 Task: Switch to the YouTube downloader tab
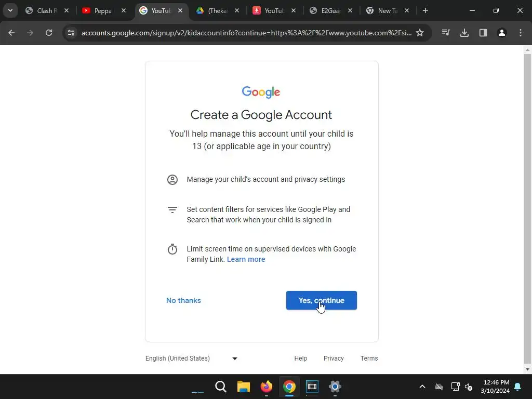[274, 11]
